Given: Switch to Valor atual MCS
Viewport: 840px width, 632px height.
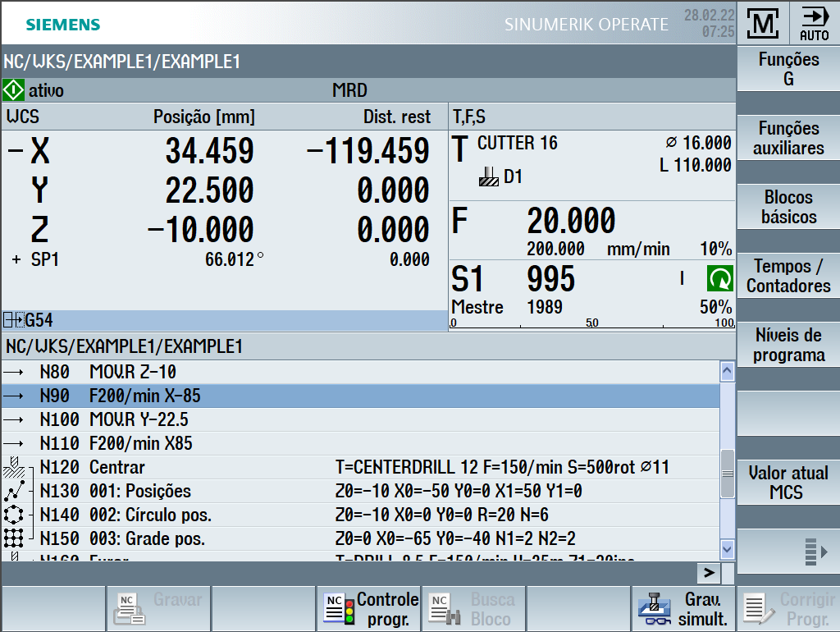Looking at the screenshot, I should click(x=788, y=483).
